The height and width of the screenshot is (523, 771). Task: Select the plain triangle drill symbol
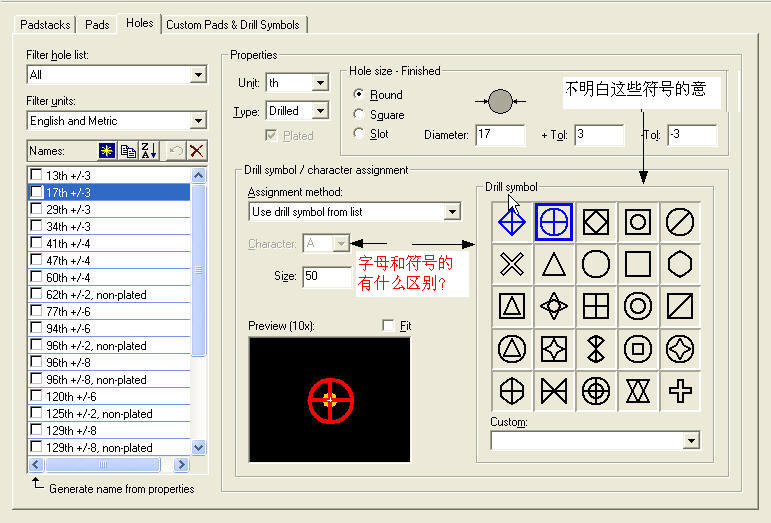(x=554, y=264)
